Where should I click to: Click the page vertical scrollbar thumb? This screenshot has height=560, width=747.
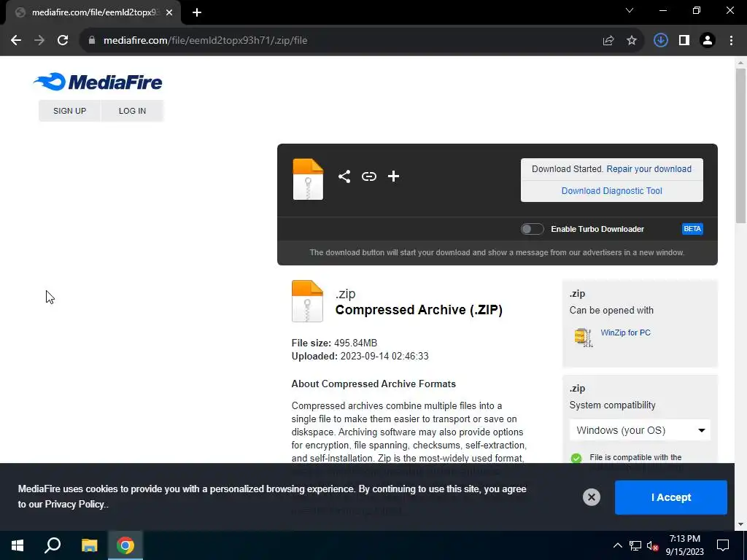click(740, 146)
